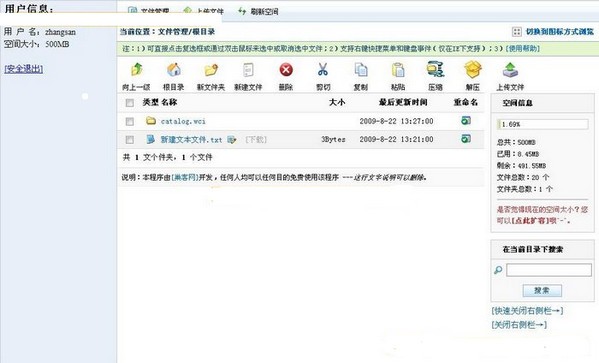Open the catalog.wci folder link
599x363 pixels.
[183, 121]
